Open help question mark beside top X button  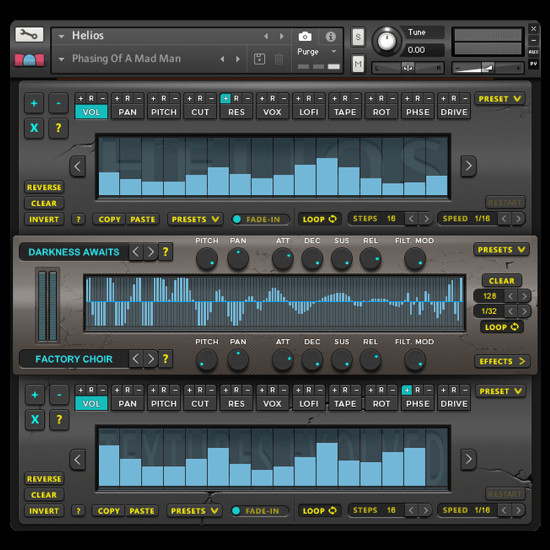[58, 128]
